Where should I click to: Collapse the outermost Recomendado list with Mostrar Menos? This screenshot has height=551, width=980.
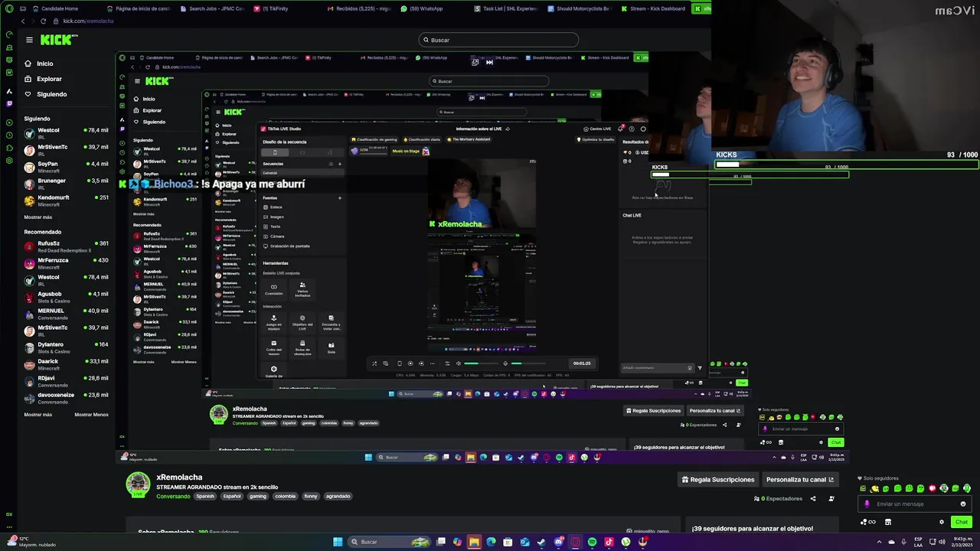coord(91,415)
